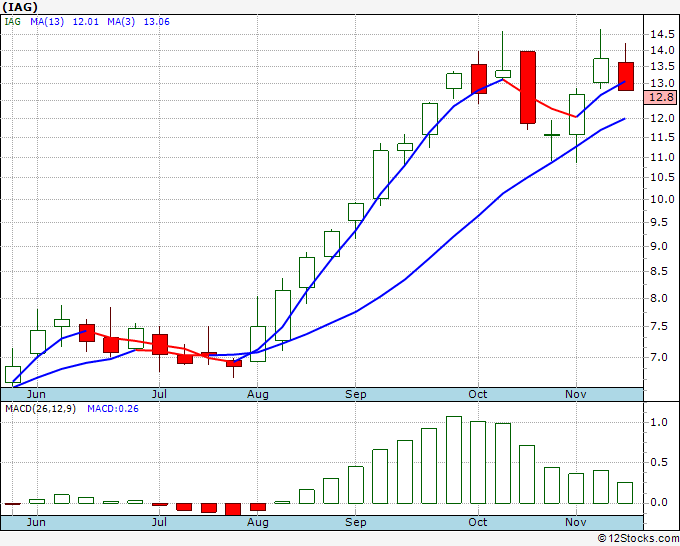680x546 pixels.
Task: Click the pink 12.8 current price tag
Action: point(660,97)
